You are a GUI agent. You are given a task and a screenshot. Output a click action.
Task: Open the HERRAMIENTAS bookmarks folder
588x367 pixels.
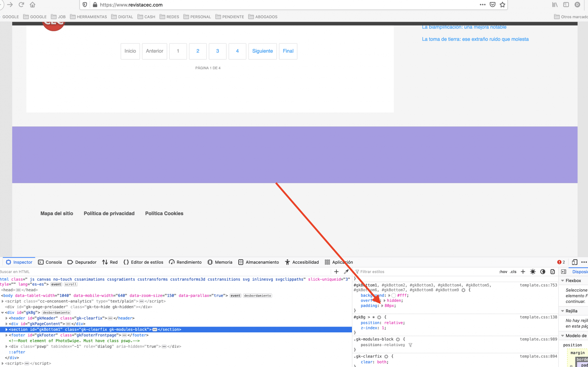click(x=88, y=17)
